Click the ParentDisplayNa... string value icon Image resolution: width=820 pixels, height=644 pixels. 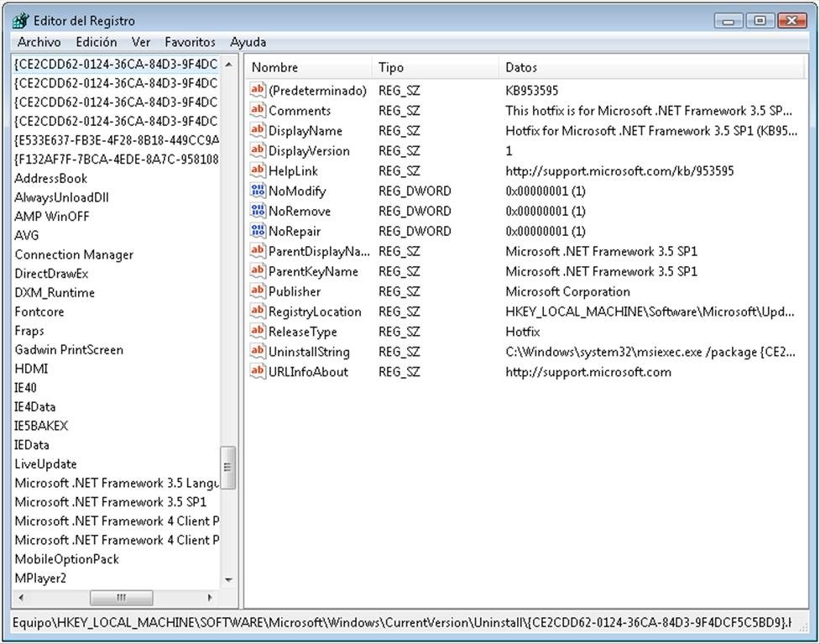pos(258,250)
